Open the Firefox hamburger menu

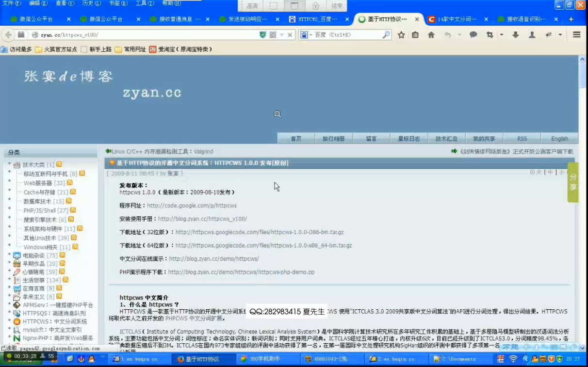coord(577,35)
